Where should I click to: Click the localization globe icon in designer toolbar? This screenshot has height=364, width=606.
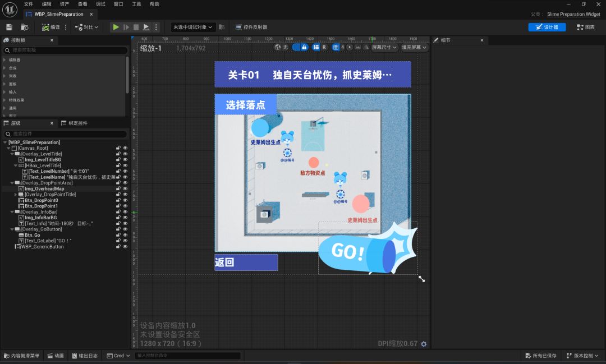pos(278,47)
